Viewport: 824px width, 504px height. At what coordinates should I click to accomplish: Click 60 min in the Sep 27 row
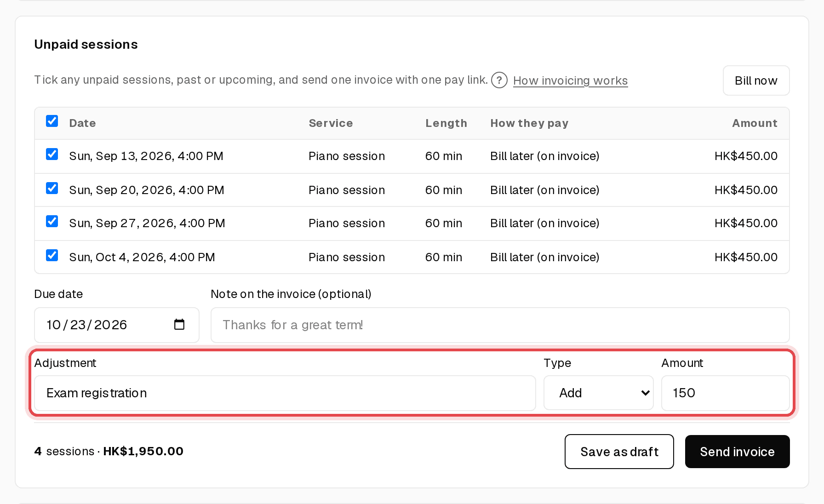click(443, 223)
